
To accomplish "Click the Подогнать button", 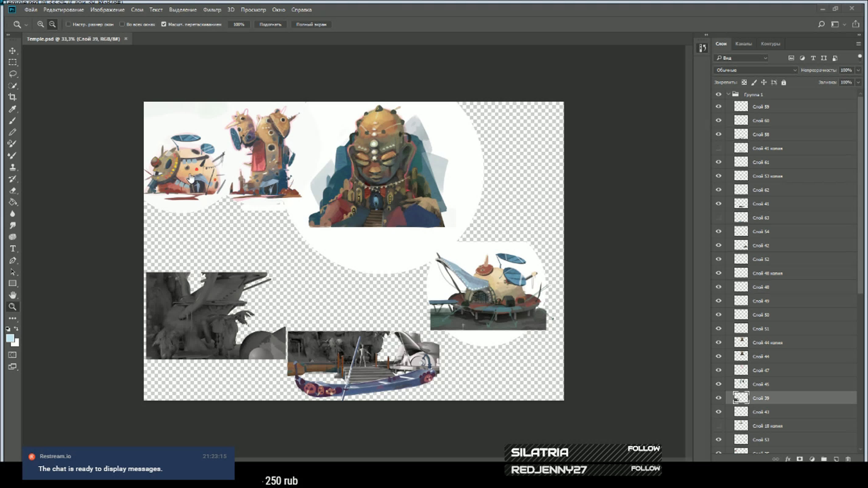I will point(270,24).
